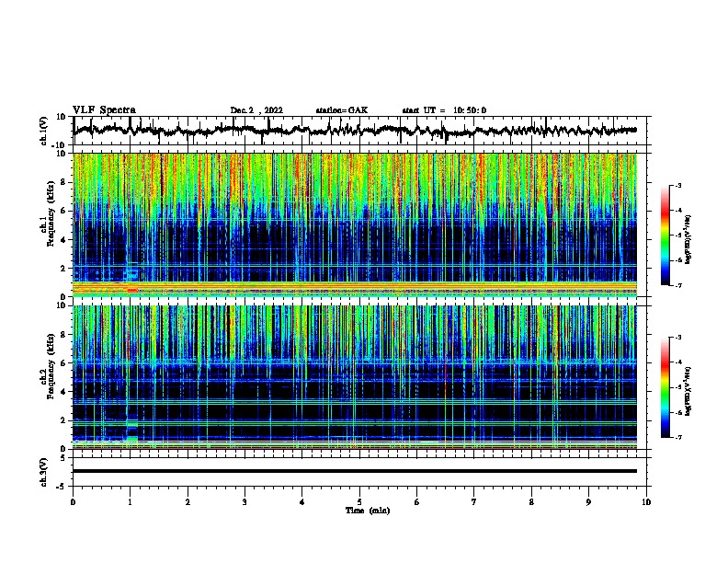Click inside the ch.1 spectrogram panel
Screen dimensions: 728x563
(x=355, y=224)
